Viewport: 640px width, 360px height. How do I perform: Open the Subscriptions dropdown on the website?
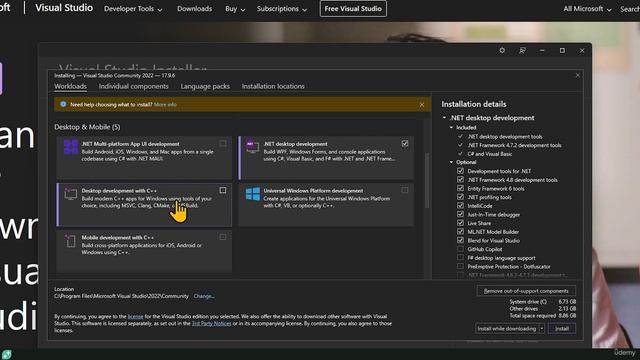pyautogui.click(x=282, y=9)
